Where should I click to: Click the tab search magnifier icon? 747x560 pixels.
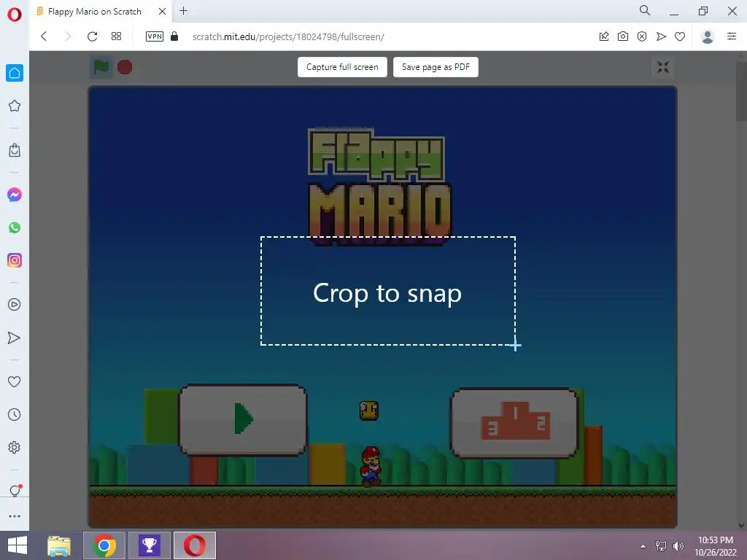coord(645,10)
